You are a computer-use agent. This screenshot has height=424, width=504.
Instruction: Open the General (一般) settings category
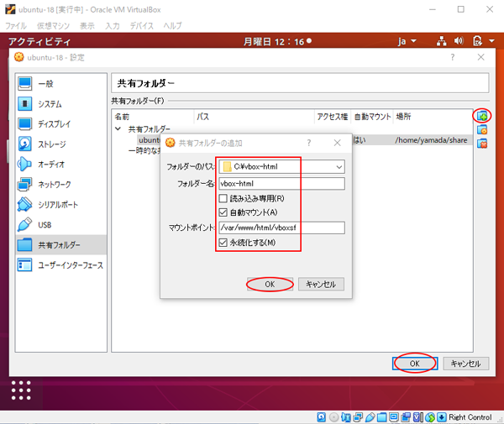click(x=61, y=84)
